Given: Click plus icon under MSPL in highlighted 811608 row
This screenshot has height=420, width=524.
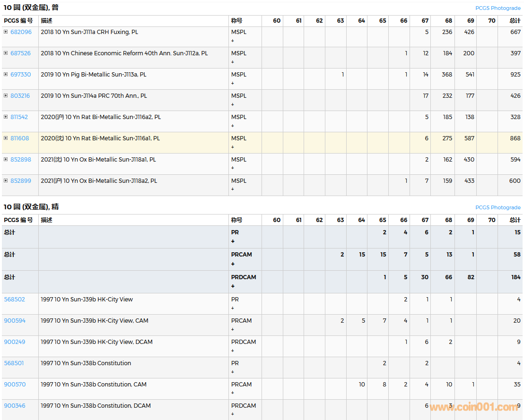Looking at the screenshot, I should point(233,147).
